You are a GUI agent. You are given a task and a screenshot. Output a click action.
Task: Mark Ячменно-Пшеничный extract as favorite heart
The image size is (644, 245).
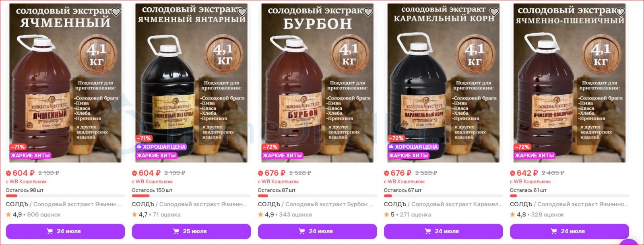[x=620, y=12]
